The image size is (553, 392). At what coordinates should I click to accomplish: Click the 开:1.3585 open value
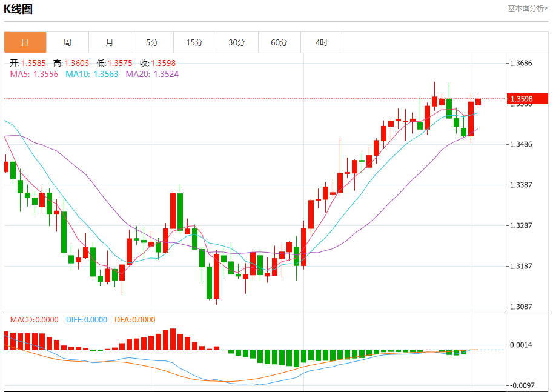(x=28, y=63)
